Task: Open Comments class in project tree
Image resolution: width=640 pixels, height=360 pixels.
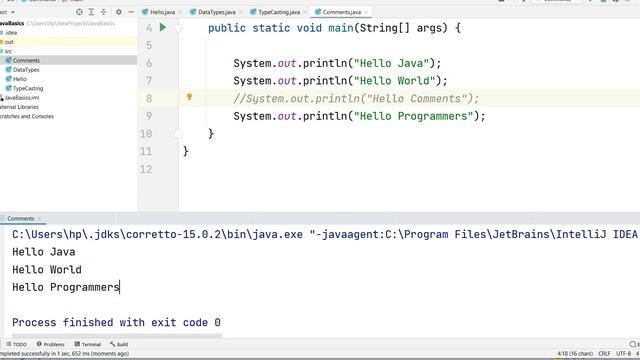Action: click(26, 60)
